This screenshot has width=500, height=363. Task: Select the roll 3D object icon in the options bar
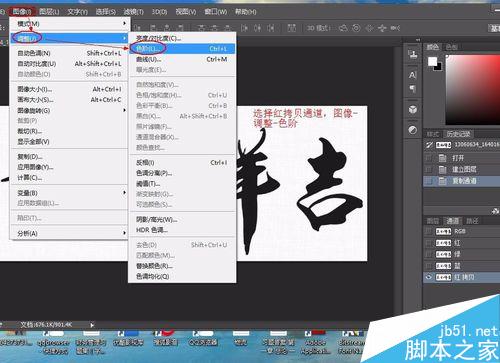(x=356, y=28)
